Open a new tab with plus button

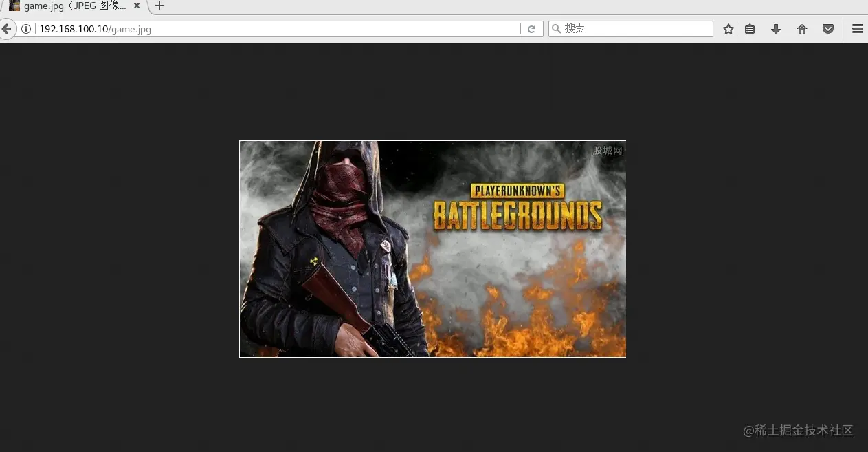point(159,6)
